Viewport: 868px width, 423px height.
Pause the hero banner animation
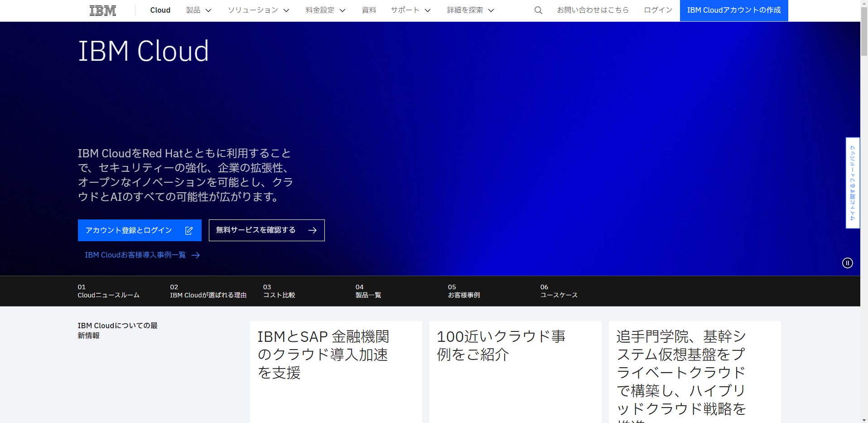[x=847, y=263]
